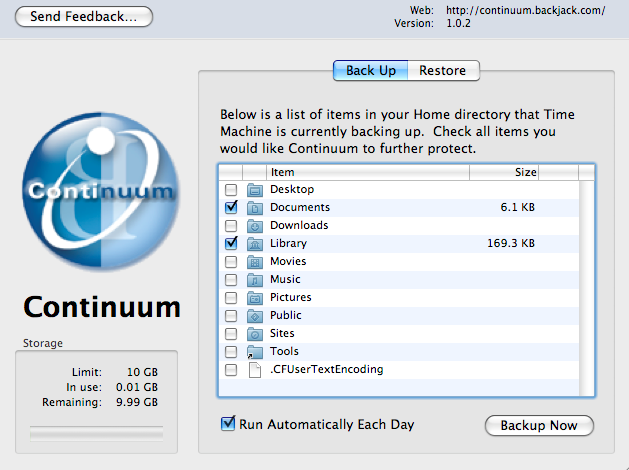The height and width of the screenshot is (470, 629).
Task: Check the Sites checkbox
Action: click(x=231, y=334)
